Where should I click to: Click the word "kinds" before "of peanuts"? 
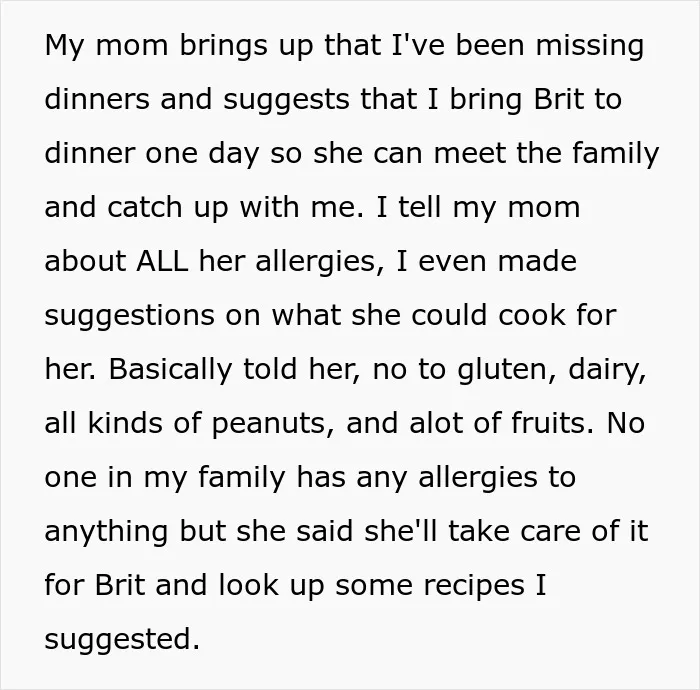(x=125, y=422)
